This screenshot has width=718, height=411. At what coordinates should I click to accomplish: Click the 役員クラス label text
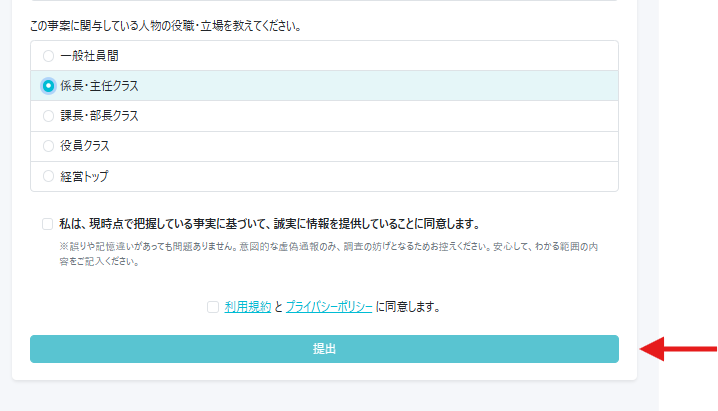85,146
